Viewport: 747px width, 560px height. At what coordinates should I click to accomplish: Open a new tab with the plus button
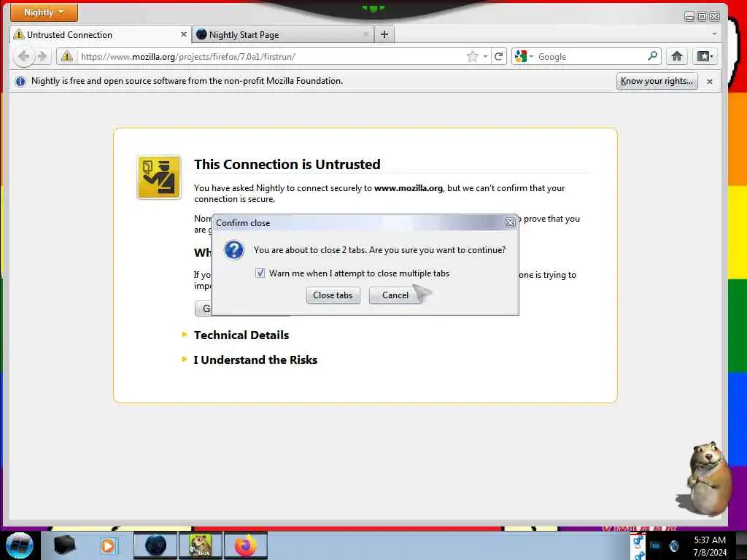384,34
